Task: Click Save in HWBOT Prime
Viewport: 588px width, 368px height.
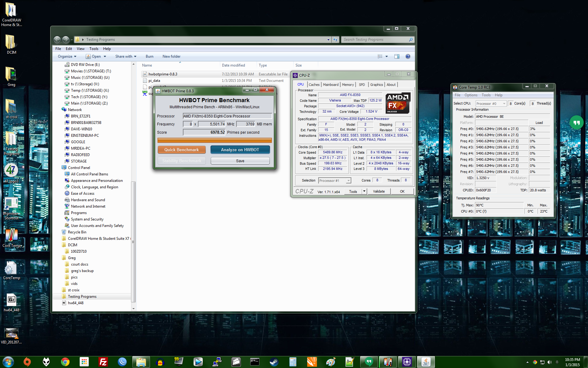Action: click(240, 161)
